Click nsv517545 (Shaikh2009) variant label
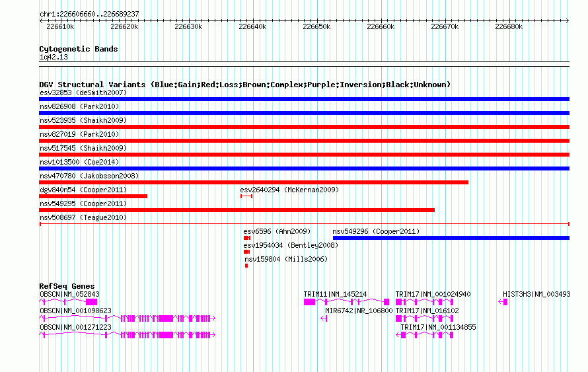588x372 pixels. (x=83, y=148)
